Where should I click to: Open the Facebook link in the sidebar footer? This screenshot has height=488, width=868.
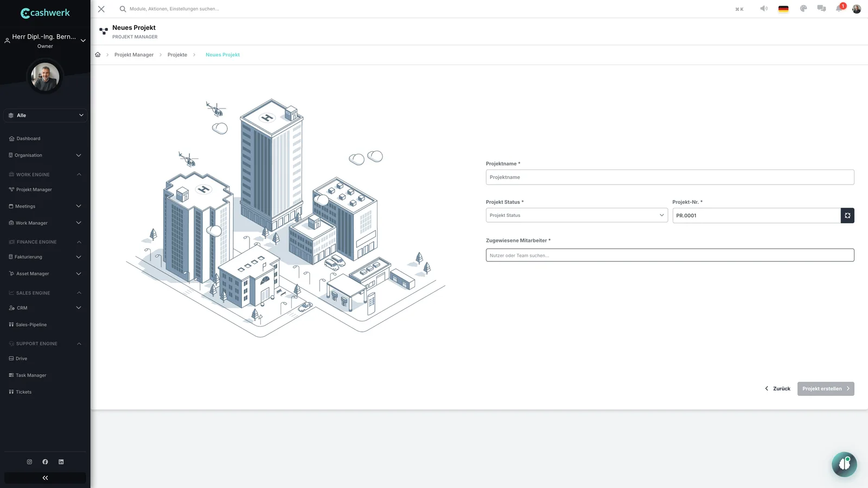tap(45, 462)
